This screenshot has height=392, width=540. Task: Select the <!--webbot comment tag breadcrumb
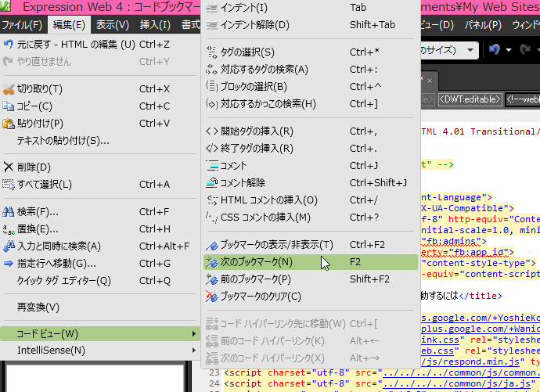pyautogui.click(x=523, y=99)
